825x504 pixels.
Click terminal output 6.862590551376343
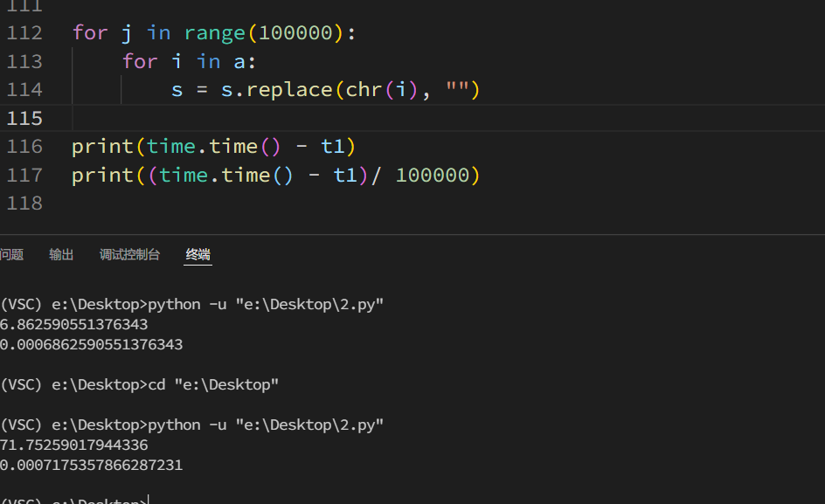click(74, 325)
